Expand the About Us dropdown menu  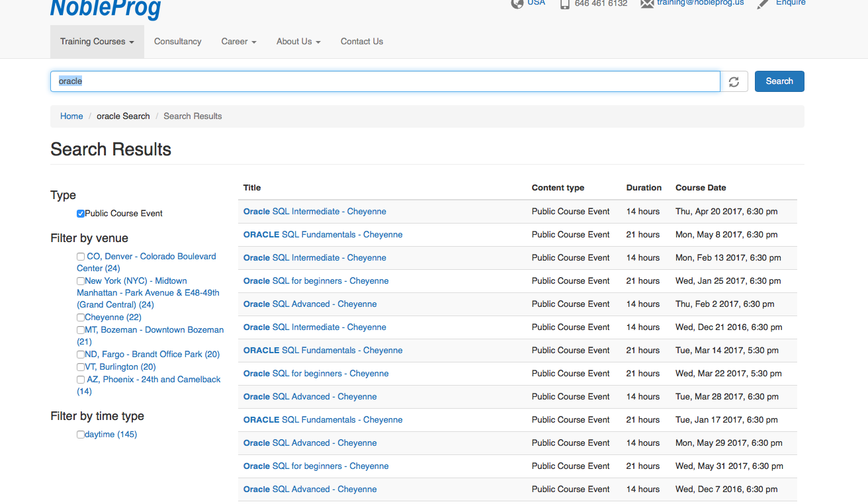[298, 42]
